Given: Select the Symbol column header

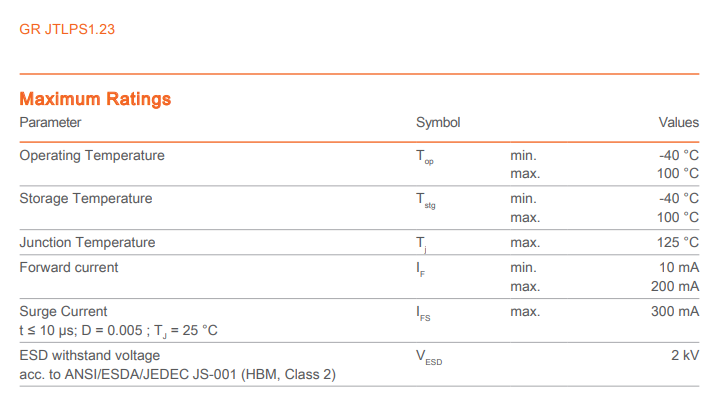Looking at the screenshot, I should tap(438, 123).
